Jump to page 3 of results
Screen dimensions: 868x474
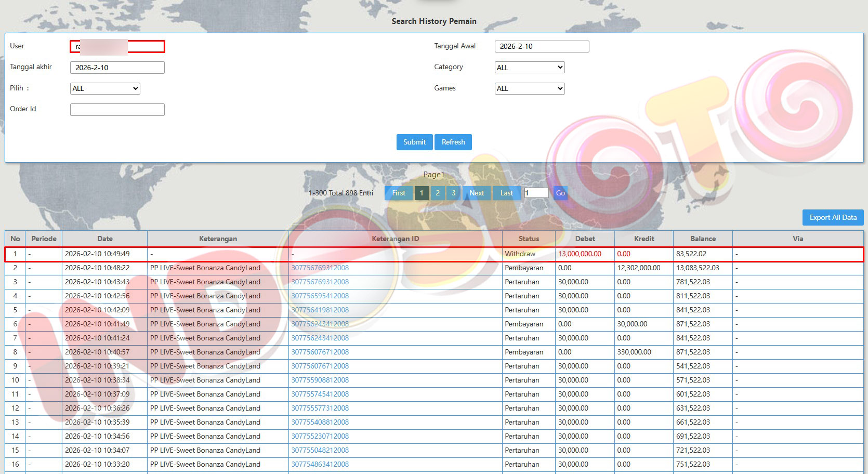pos(453,193)
